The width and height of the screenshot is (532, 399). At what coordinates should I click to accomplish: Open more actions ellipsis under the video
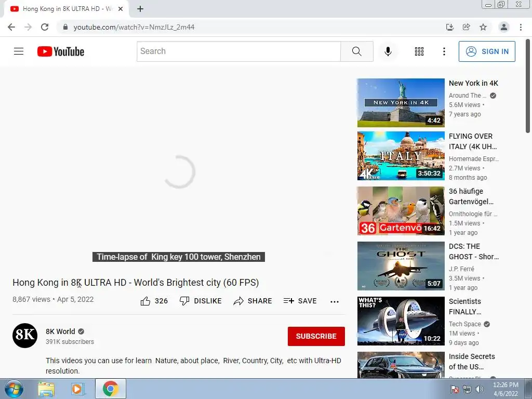click(x=335, y=301)
